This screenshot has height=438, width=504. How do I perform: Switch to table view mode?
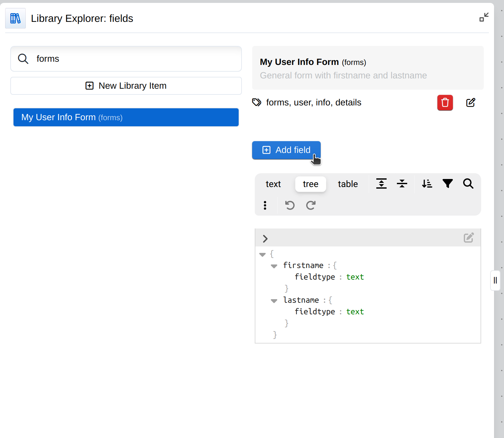(348, 184)
